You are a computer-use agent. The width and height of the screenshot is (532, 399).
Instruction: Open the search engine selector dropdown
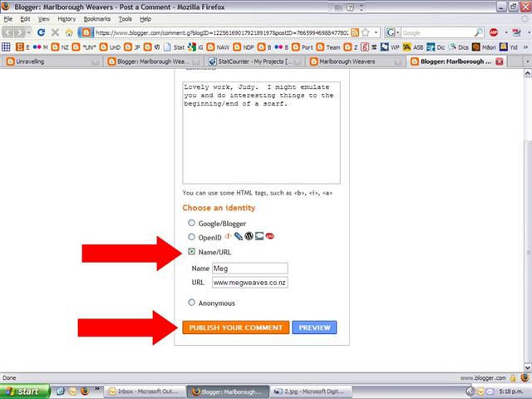397,32
